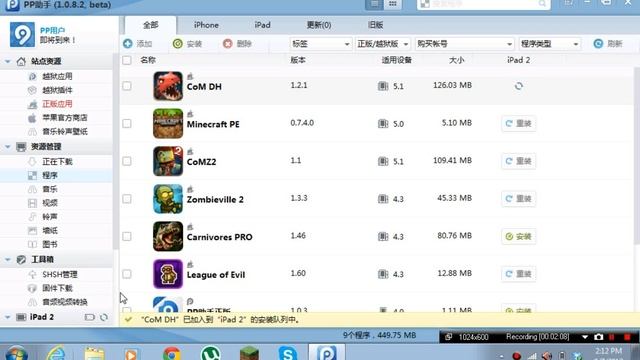Open SHSH管理 in the toolbox
Viewport: 640px width, 360px height.
click(x=60, y=275)
